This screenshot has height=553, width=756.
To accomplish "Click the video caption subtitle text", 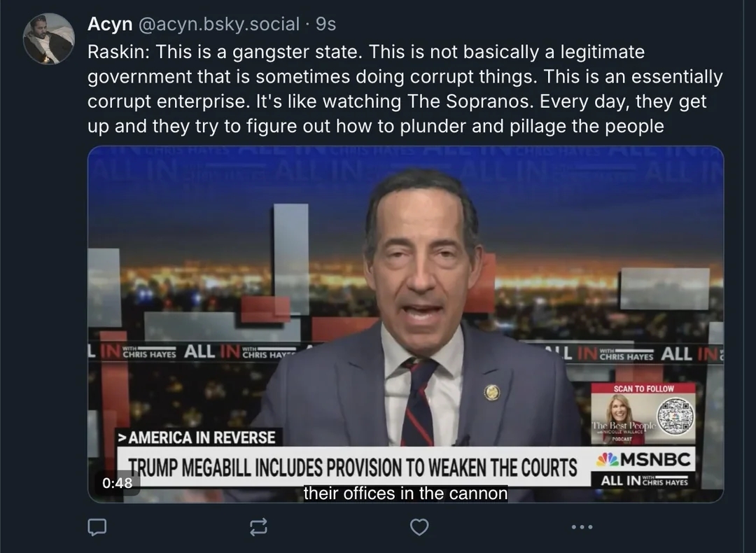I will (405, 493).
